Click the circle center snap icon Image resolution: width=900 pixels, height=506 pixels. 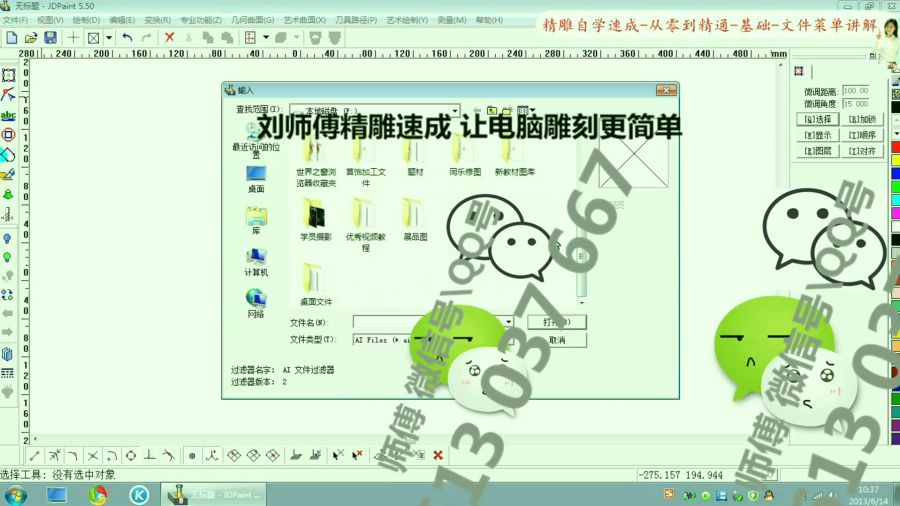point(131,456)
